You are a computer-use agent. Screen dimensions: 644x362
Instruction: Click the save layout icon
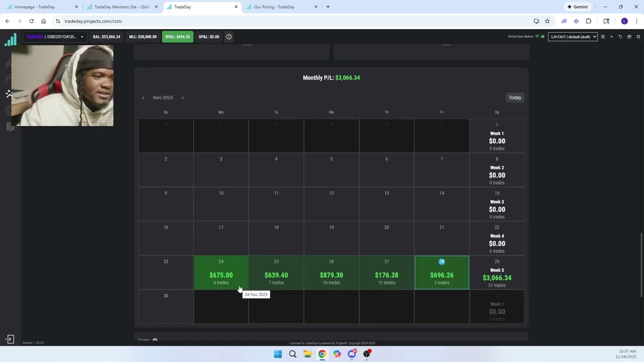pyautogui.click(x=603, y=37)
